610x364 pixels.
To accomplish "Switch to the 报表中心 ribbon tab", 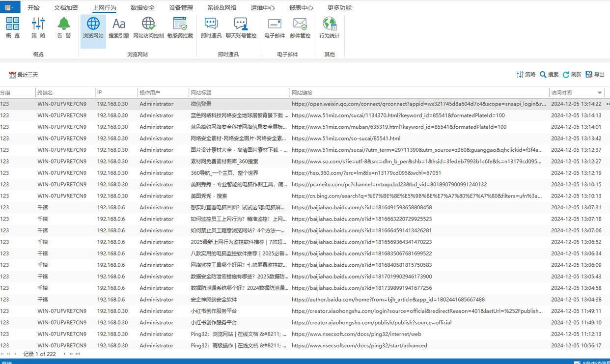I will click(301, 8).
